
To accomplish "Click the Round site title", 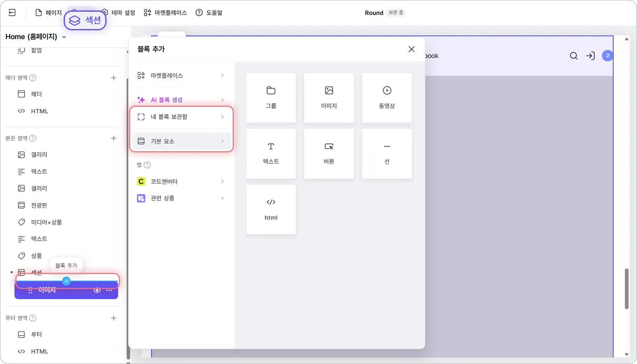I will point(374,13).
